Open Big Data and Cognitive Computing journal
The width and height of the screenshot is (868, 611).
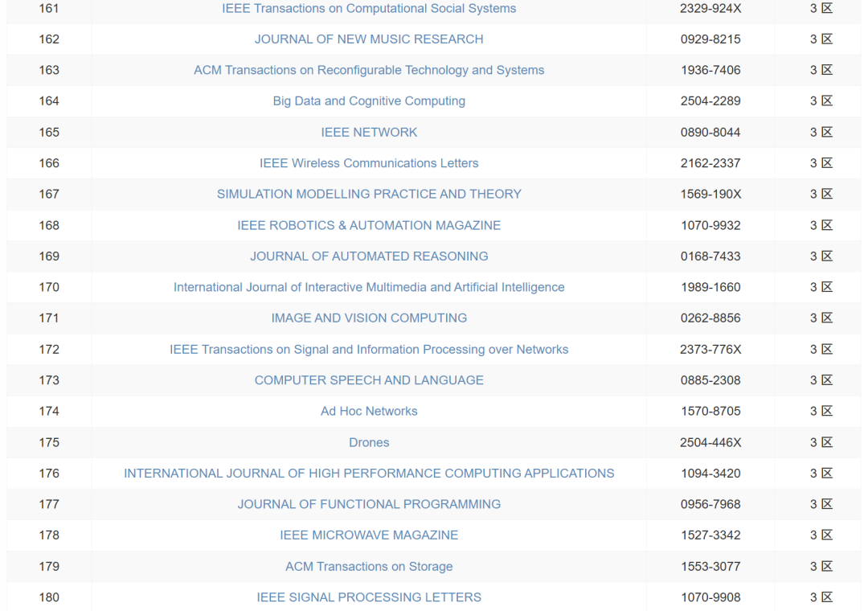[x=369, y=101]
